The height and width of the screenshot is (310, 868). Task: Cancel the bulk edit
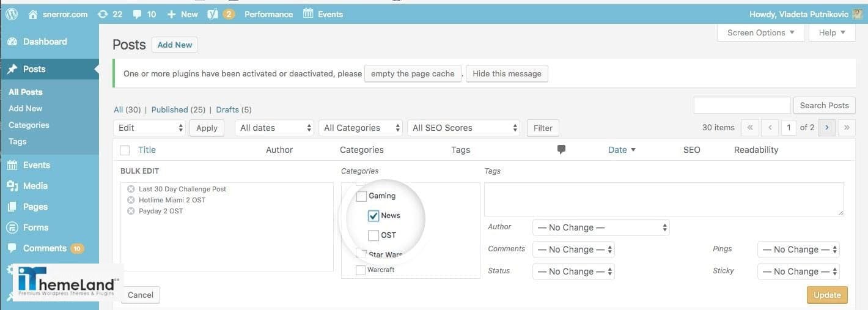141,295
